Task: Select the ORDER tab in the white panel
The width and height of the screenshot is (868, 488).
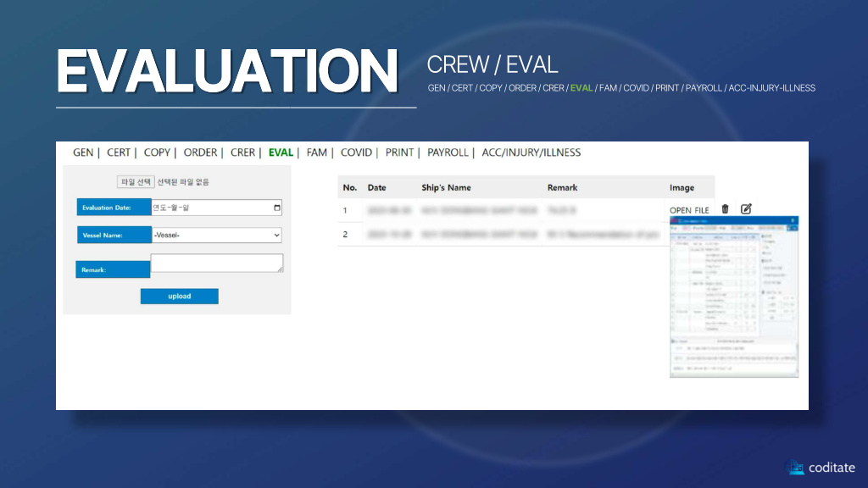Action: coord(200,152)
